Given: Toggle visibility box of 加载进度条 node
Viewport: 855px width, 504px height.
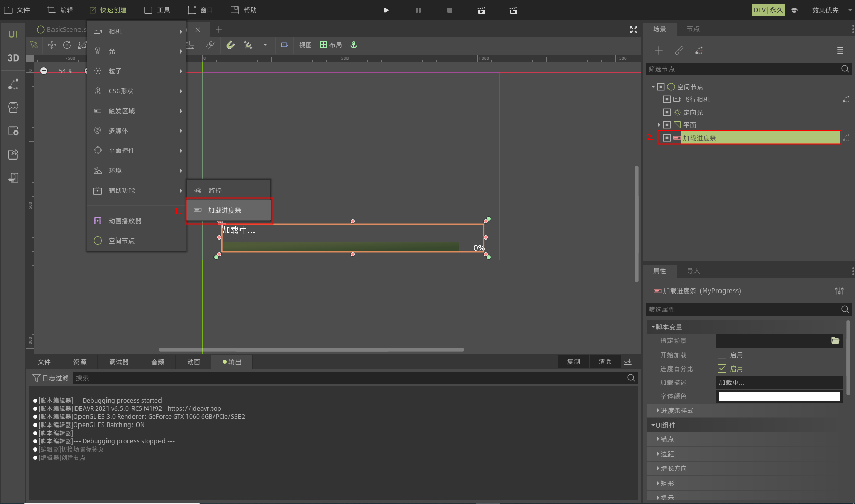Looking at the screenshot, I should tap(667, 138).
